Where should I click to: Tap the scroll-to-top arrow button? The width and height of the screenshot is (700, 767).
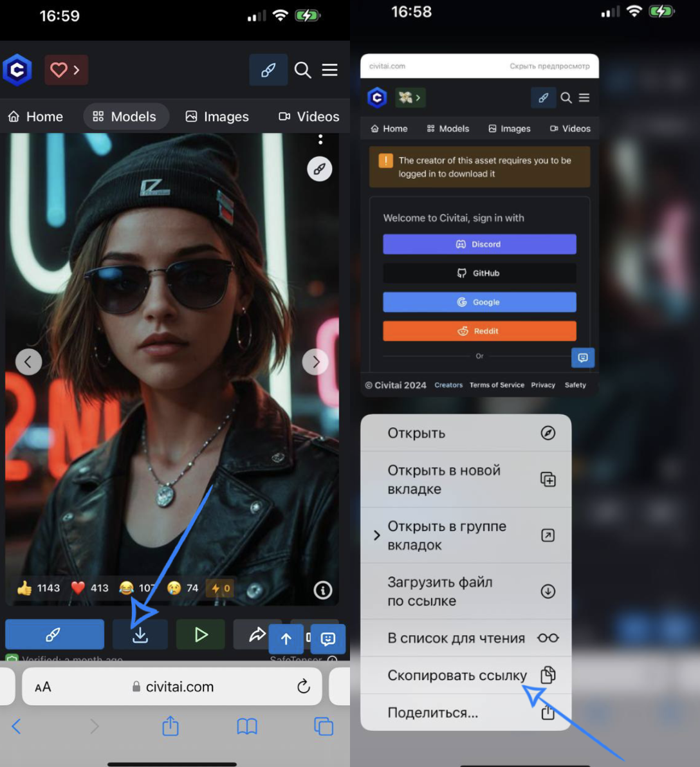pyautogui.click(x=286, y=638)
